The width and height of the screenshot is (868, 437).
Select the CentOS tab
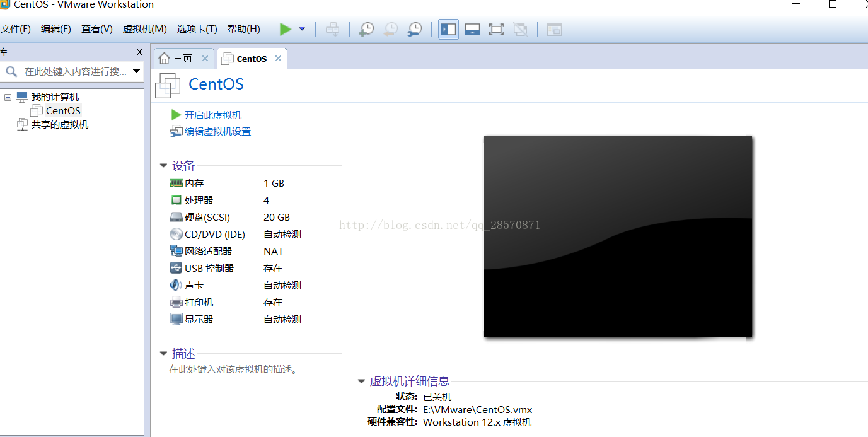pos(251,59)
